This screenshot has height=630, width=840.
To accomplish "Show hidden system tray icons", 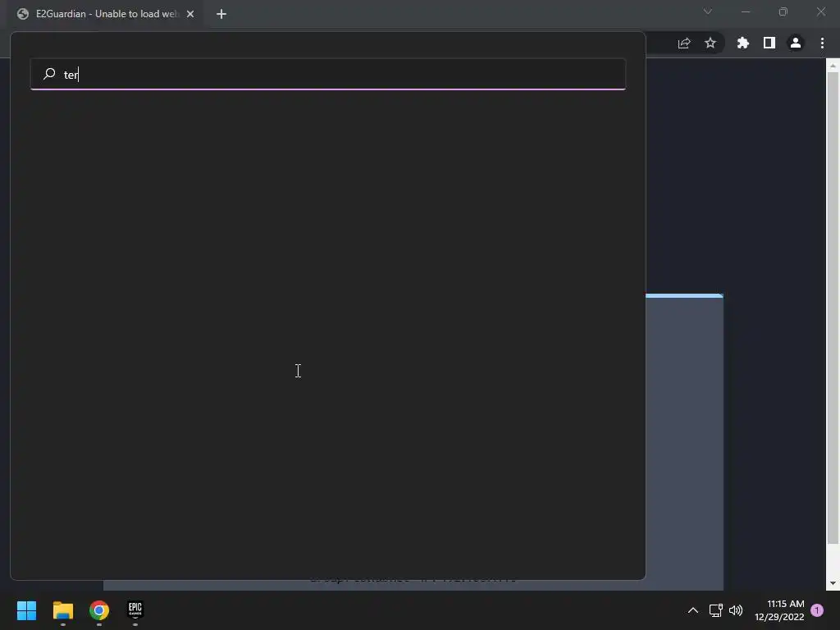I will pyautogui.click(x=692, y=610).
